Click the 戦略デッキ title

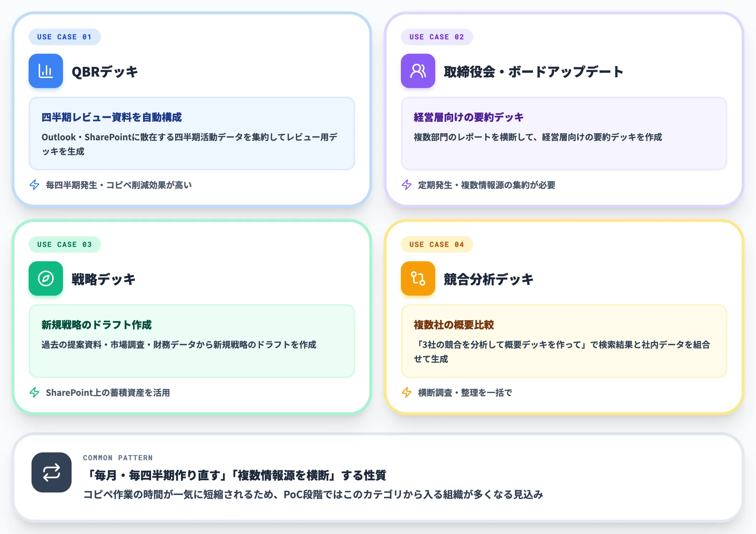pyautogui.click(x=103, y=279)
